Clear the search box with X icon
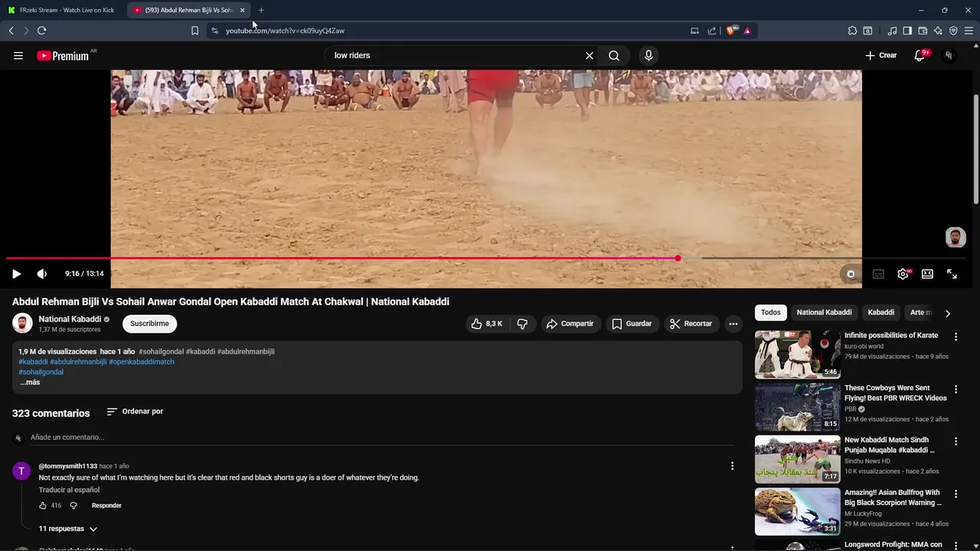Image resolution: width=980 pixels, height=551 pixels. pyautogui.click(x=590, y=56)
